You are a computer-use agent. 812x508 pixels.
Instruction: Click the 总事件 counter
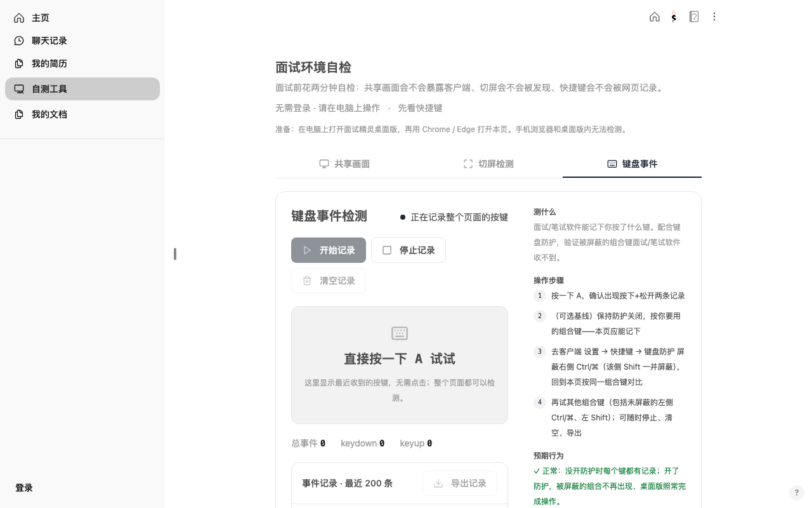308,443
